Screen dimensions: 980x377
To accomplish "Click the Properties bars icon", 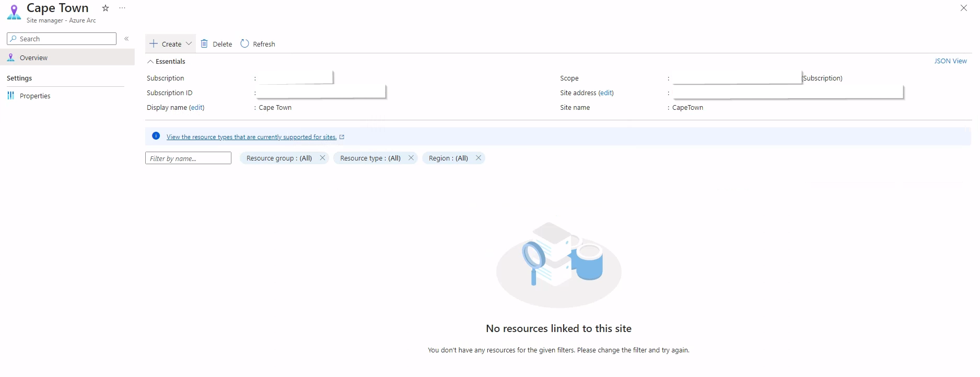I will coord(10,96).
